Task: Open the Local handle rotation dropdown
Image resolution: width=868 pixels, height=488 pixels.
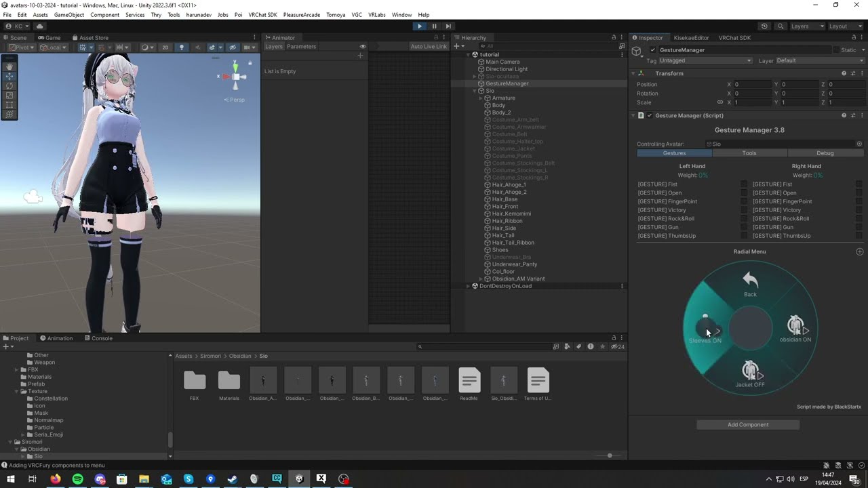Action: pos(53,47)
